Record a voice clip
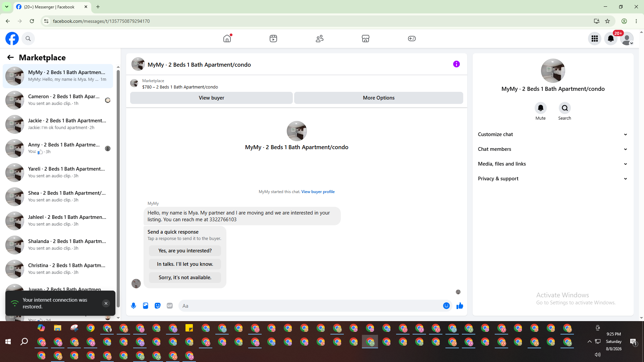 coord(133,306)
